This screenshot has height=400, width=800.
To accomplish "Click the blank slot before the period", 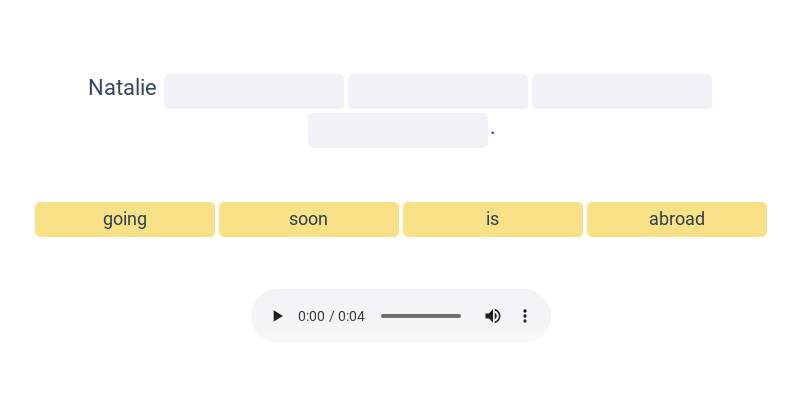I will coord(398,131).
